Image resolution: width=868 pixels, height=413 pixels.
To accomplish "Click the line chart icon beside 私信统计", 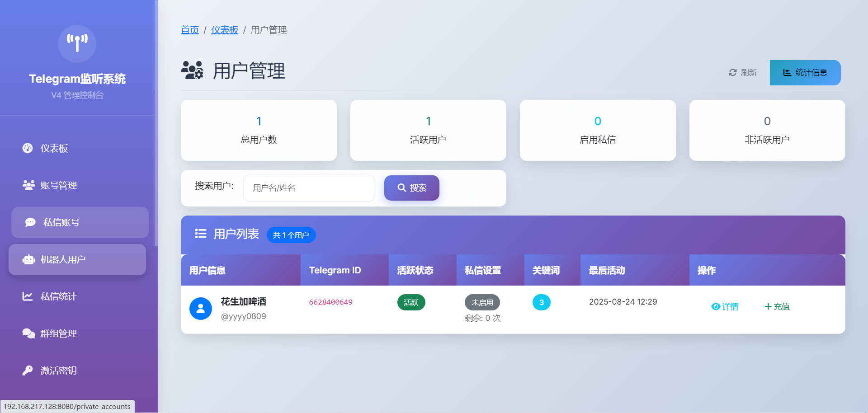I will (x=28, y=296).
